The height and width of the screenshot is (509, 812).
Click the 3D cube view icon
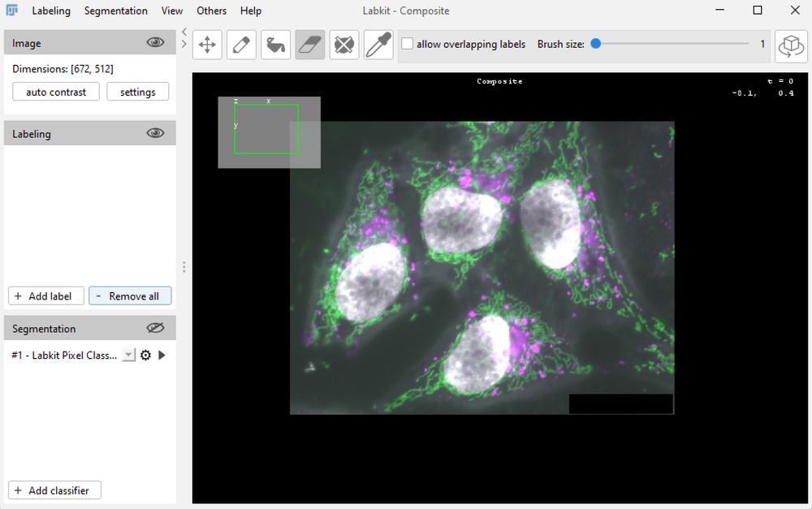[x=791, y=46]
